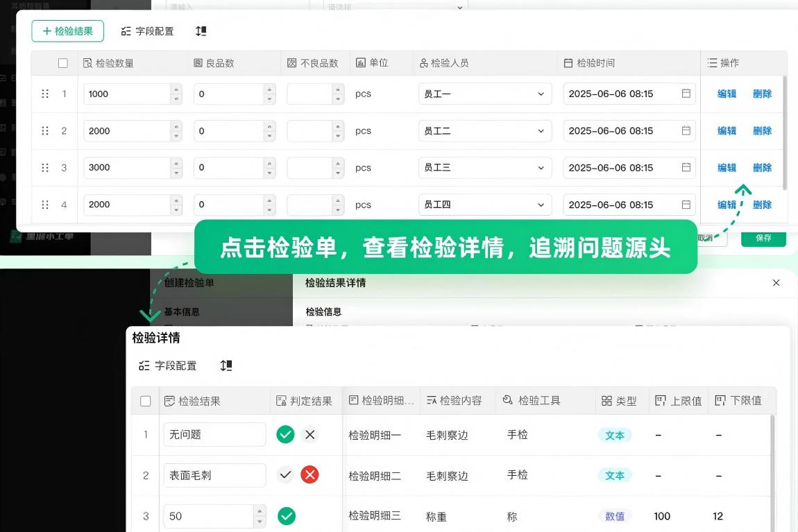The height and width of the screenshot is (532, 798).
Task: Mark row 2 as fail with the red X
Action: tap(309, 475)
